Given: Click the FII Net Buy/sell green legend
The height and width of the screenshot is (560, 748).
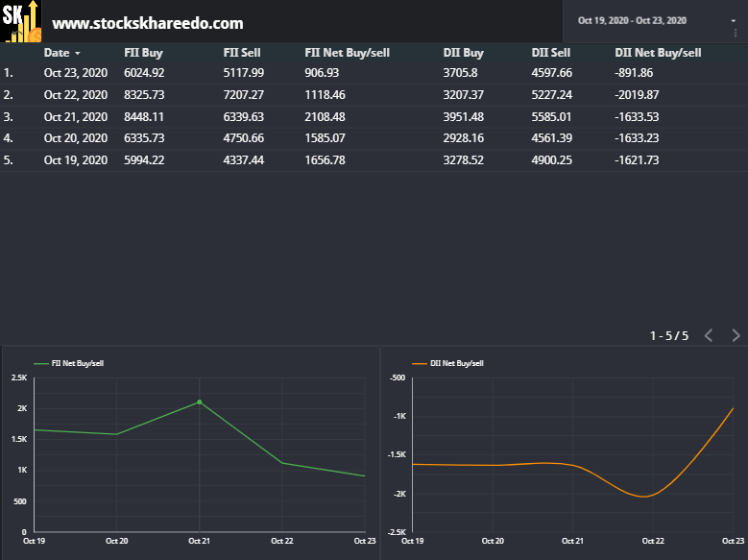Looking at the screenshot, I should tap(69, 363).
